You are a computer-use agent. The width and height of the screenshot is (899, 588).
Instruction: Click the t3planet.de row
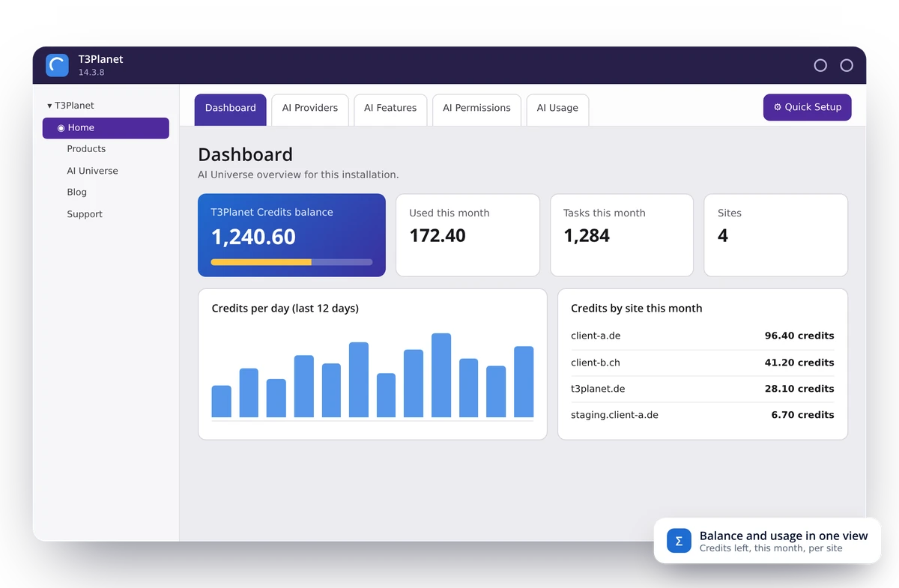click(x=703, y=389)
